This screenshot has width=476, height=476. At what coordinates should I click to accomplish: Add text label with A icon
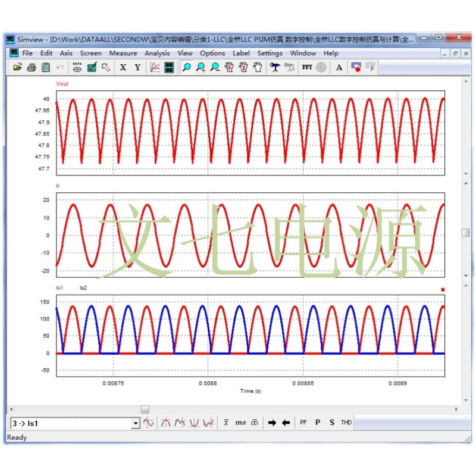tap(339, 67)
